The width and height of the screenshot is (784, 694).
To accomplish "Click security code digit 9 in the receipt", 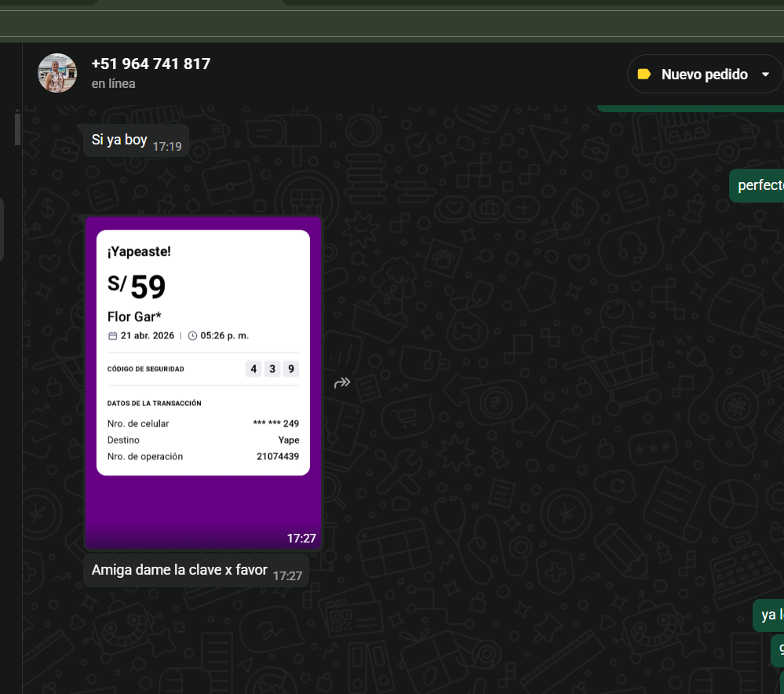I will click(x=290, y=369).
